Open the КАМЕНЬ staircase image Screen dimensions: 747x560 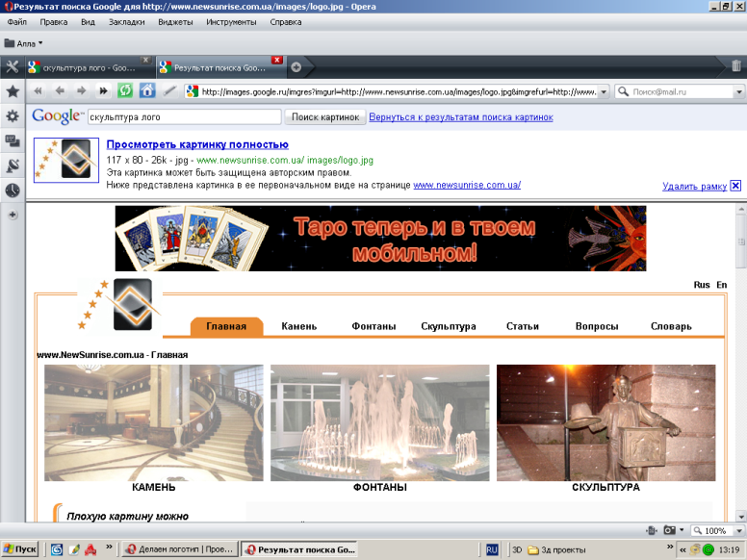[153, 422]
